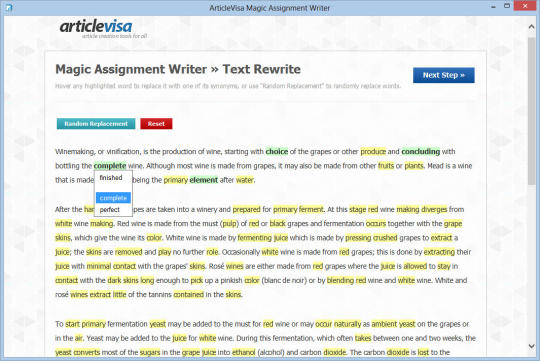
Task: Click the highlighted word 'pressing'
Action: 358,238
